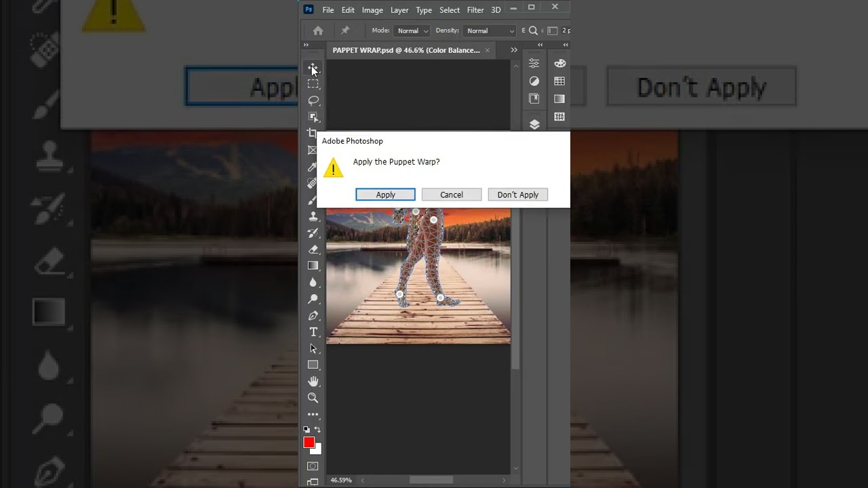Open the Properties panel icon
The image size is (868, 488).
(534, 63)
